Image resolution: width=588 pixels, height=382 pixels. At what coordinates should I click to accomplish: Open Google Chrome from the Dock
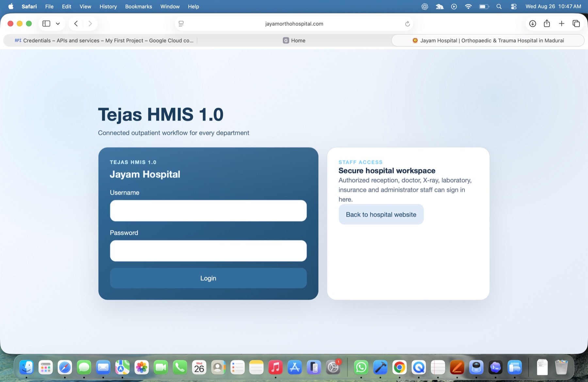pos(400,367)
